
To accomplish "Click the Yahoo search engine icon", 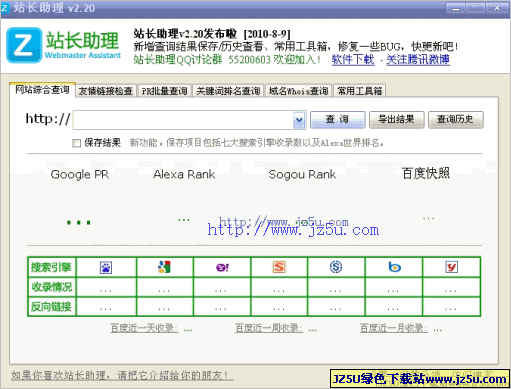I will pyautogui.click(x=222, y=267).
